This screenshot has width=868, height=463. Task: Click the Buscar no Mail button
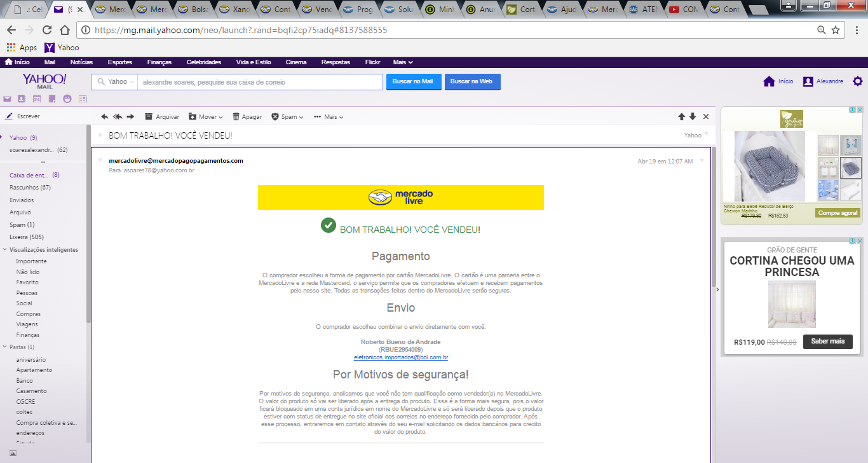click(414, 81)
